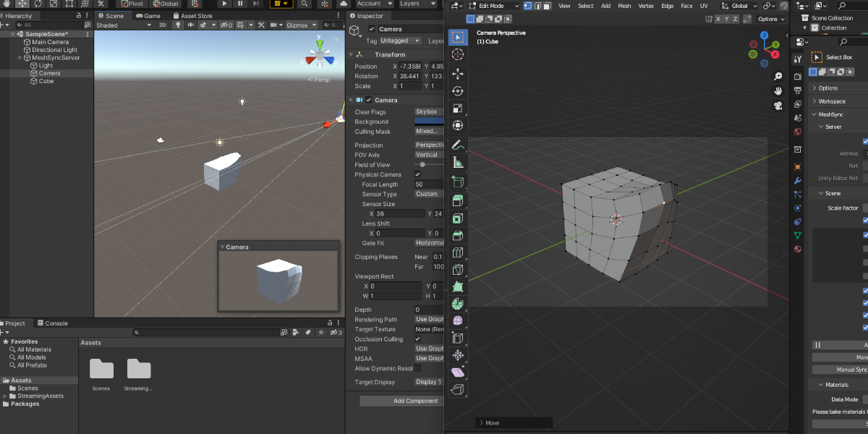Click the hand pan icon in Blender viewport
Image resolution: width=868 pixels, height=434 pixels.
click(778, 91)
